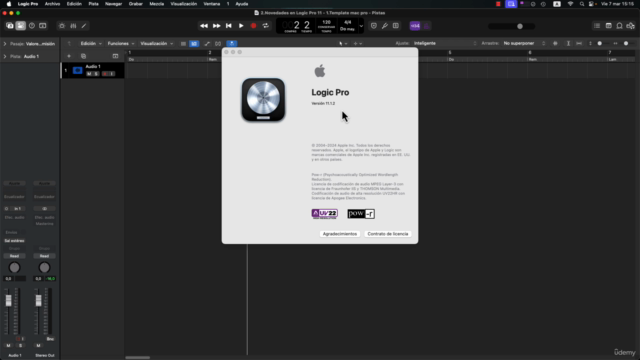Go to the beginning with transport button
This screenshot has height=360, width=640.
(229, 26)
